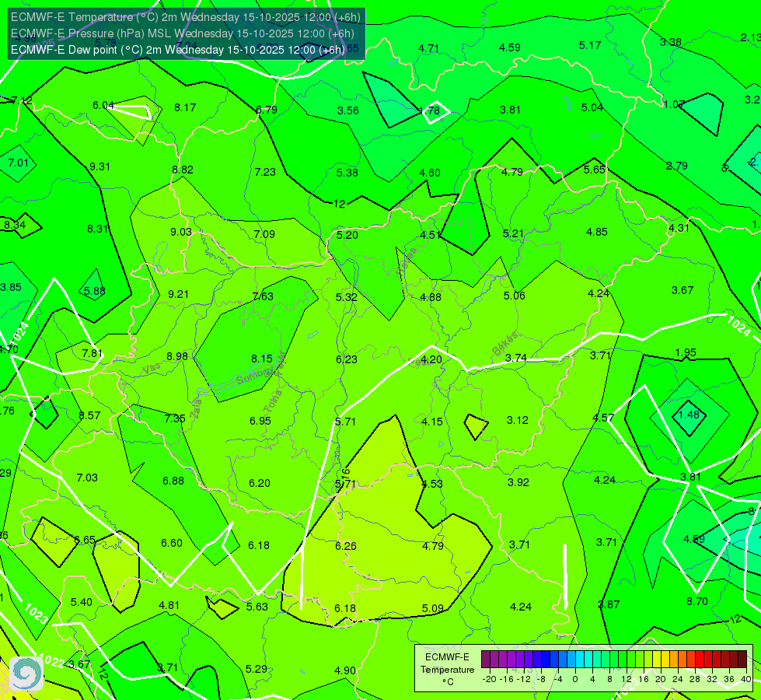761x700 pixels.
Task: Click the map value 4.81
Action: (169, 605)
